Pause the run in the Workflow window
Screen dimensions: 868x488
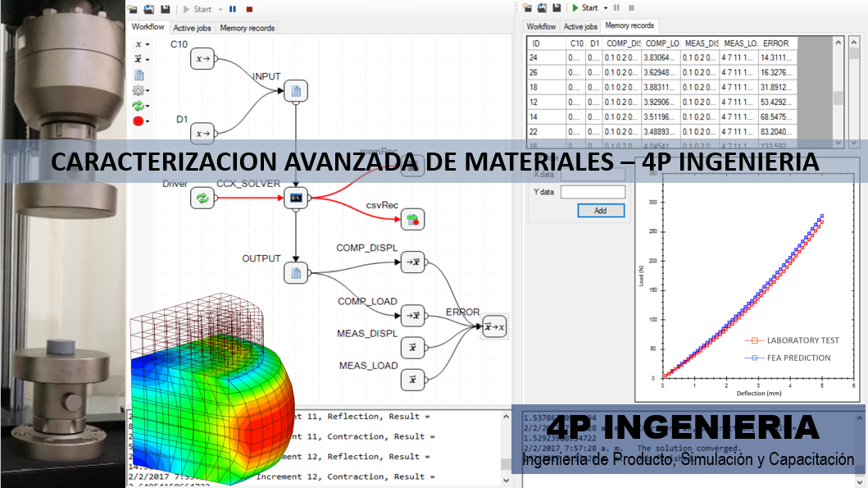click(x=233, y=9)
